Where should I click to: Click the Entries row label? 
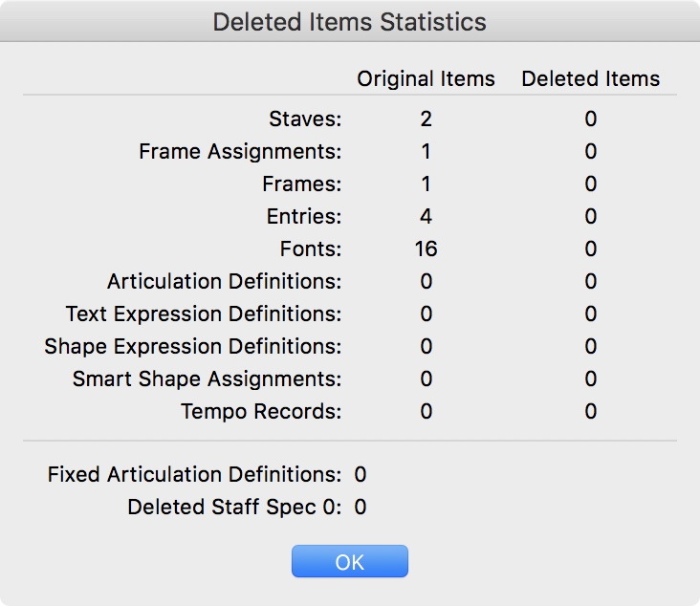tap(303, 217)
